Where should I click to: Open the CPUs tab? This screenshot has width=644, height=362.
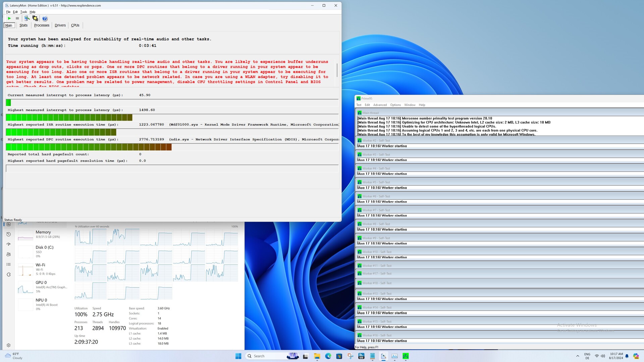click(75, 25)
